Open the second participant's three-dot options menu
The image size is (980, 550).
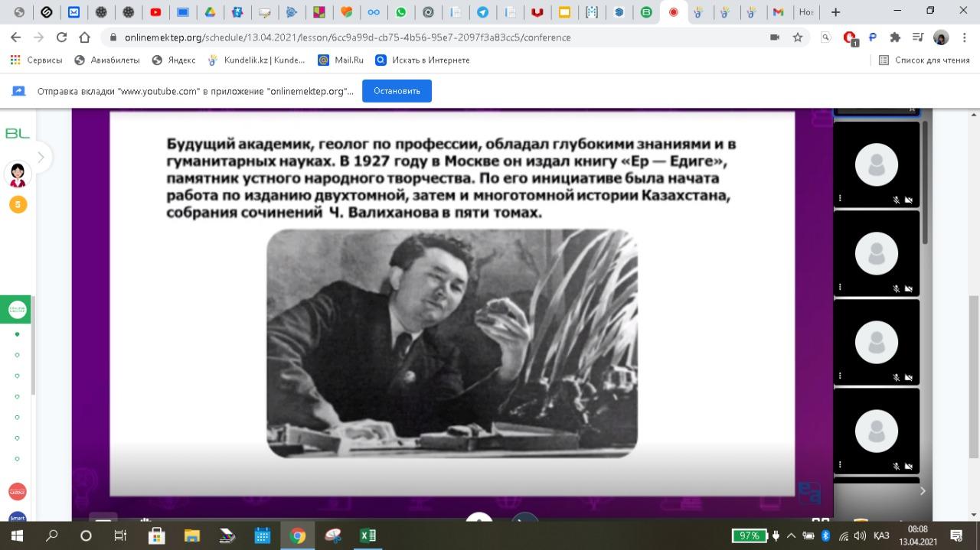click(x=840, y=288)
